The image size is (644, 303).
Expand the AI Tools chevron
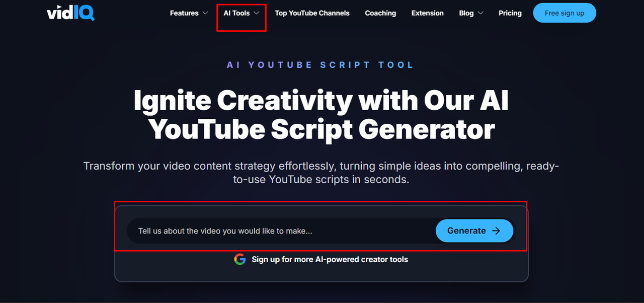(x=257, y=13)
